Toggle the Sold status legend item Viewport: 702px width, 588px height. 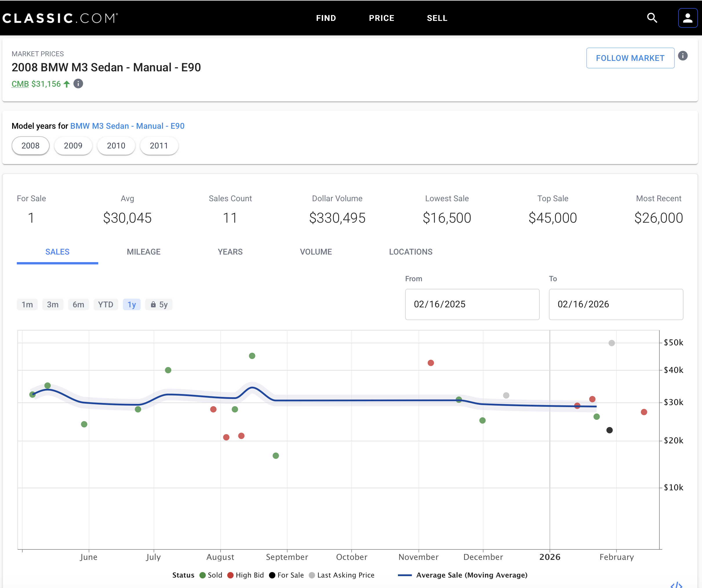click(x=211, y=575)
